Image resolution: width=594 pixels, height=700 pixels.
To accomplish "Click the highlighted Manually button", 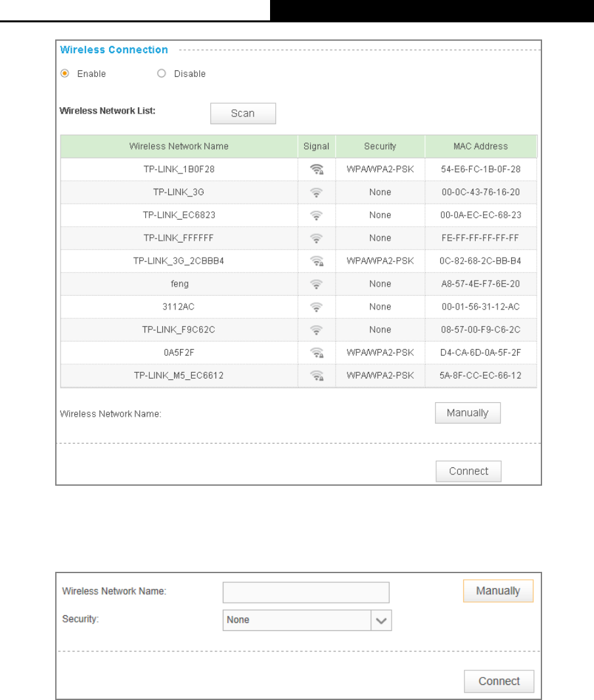I will pos(498,591).
